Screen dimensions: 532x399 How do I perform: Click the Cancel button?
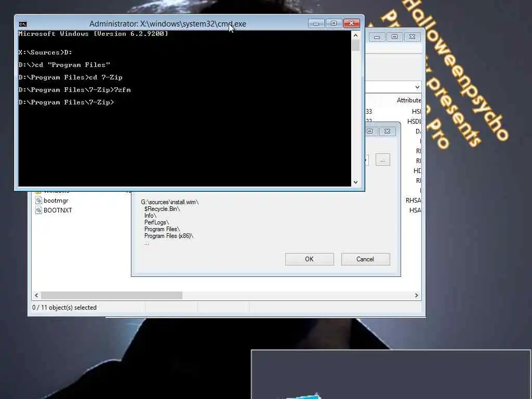[x=365, y=259]
